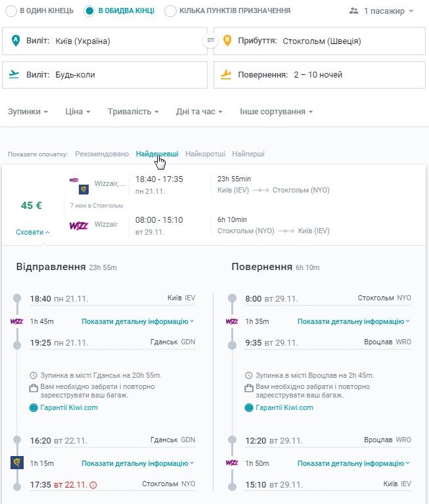This screenshot has width=429, height=504.
Task: Click Wizz logo beside 1h 45m segment
Action: (16, 321)
